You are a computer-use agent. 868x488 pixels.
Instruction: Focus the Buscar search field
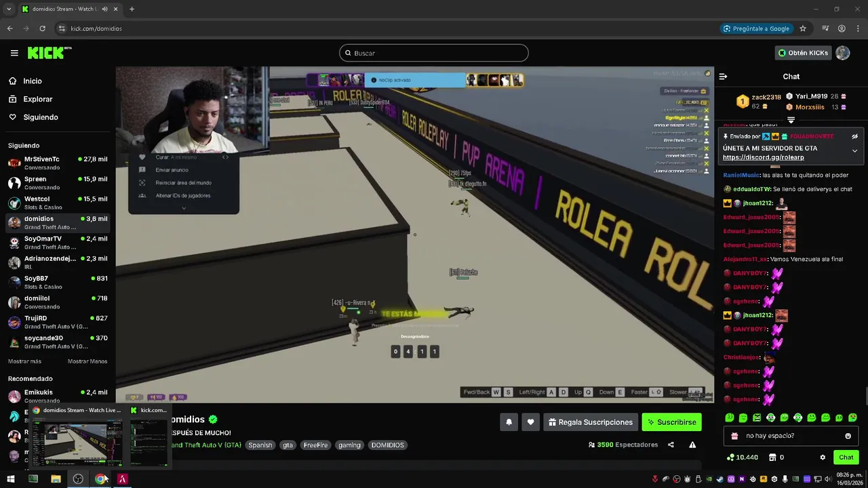tap(433, 53)
